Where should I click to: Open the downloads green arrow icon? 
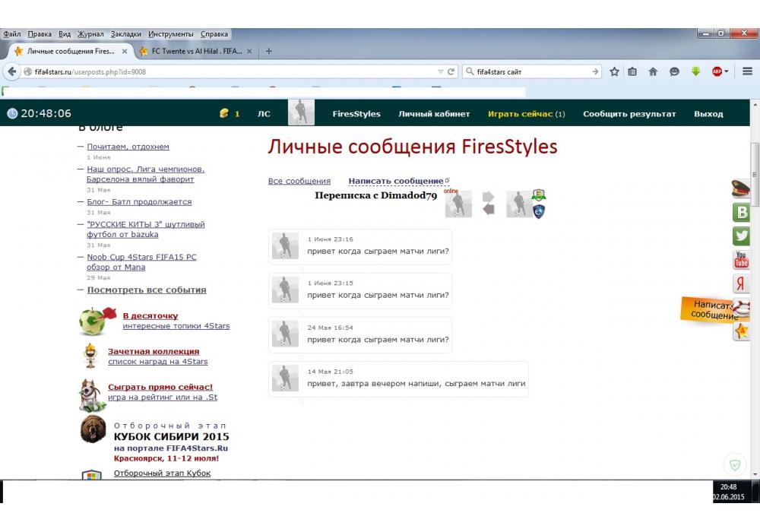[x=695, y=71]
